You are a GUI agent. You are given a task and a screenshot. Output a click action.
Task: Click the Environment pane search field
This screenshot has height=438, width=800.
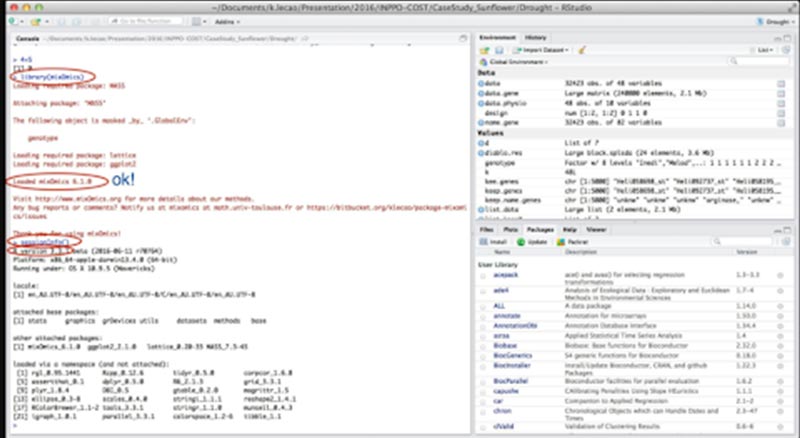pos(759,61)
